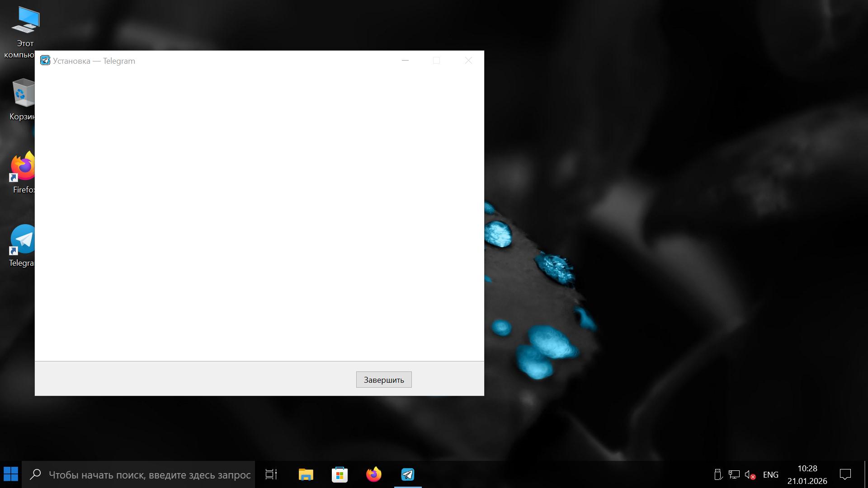Image resolution: width=868 pixels, height=488 pixels.
Task: Click the taskbar search field
Action: coord(149,474)
